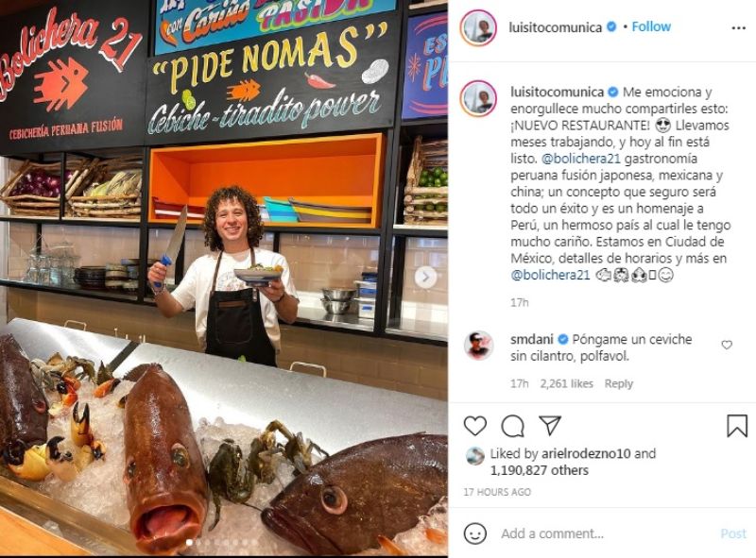
Task: Show the 1,190,827 others who liked
Action: (540, 470)
